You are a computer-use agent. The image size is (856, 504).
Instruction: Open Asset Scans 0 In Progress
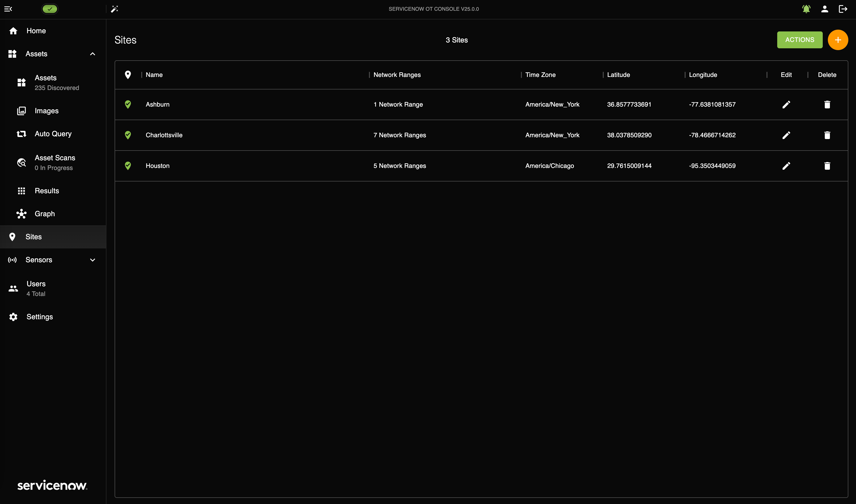point(53,163)
